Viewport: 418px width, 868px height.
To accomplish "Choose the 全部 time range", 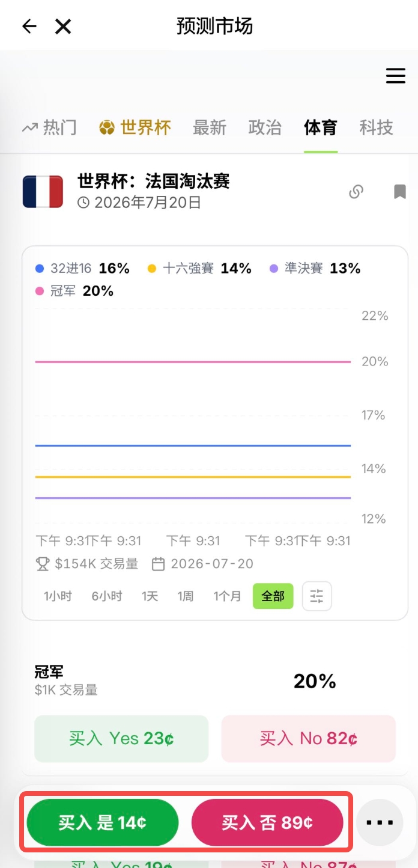I will tap(273, 596).
